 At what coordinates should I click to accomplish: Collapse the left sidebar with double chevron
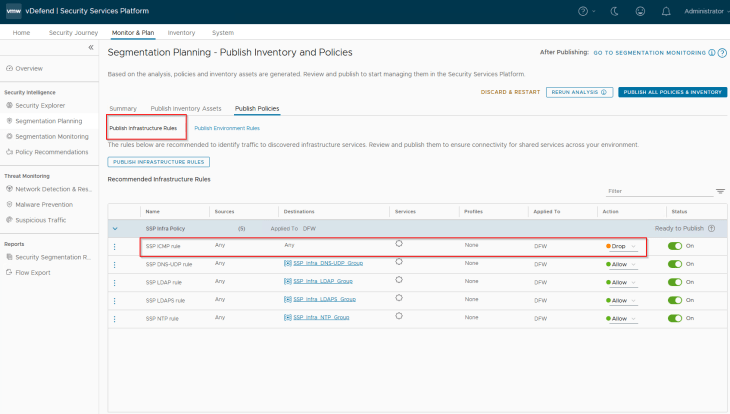point(91,48)
